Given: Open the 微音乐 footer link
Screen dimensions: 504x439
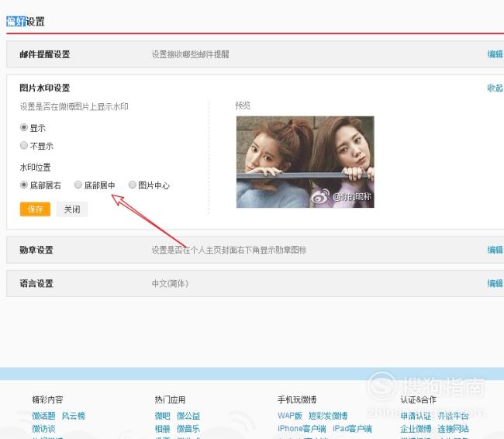Looking at the screenshot, I should click(188, 428).
